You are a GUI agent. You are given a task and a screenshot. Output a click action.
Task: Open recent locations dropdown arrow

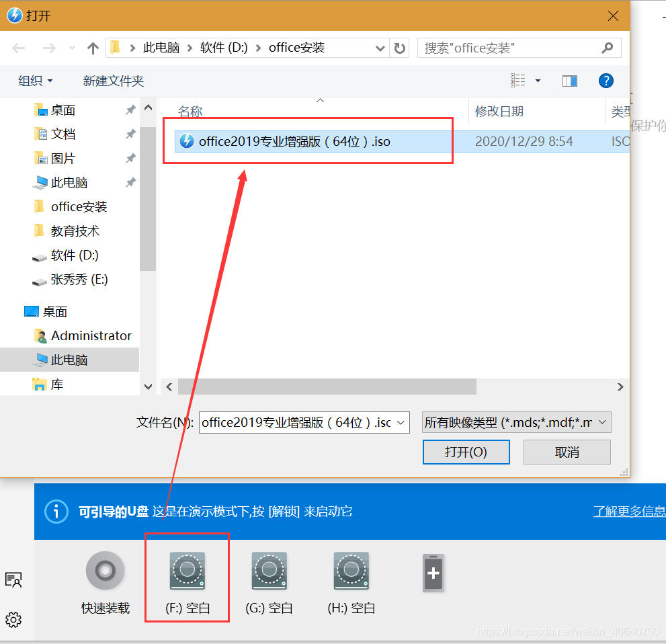pyautogui.click(x=72, y=48)
